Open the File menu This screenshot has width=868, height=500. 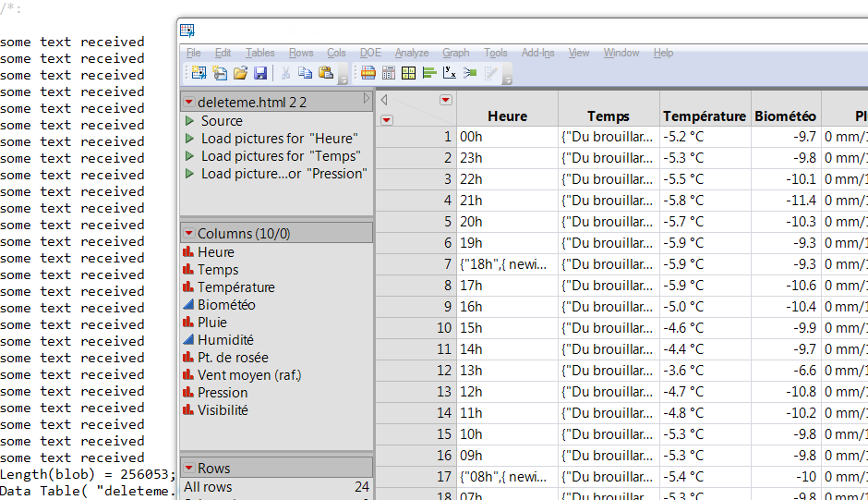coord(194,53)
